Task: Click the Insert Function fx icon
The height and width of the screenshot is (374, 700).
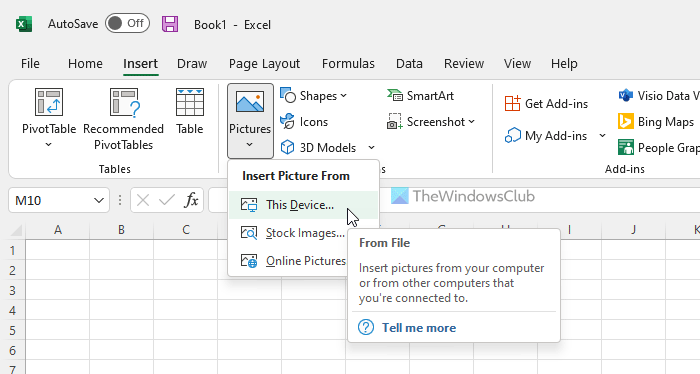Action: (191, 200)
